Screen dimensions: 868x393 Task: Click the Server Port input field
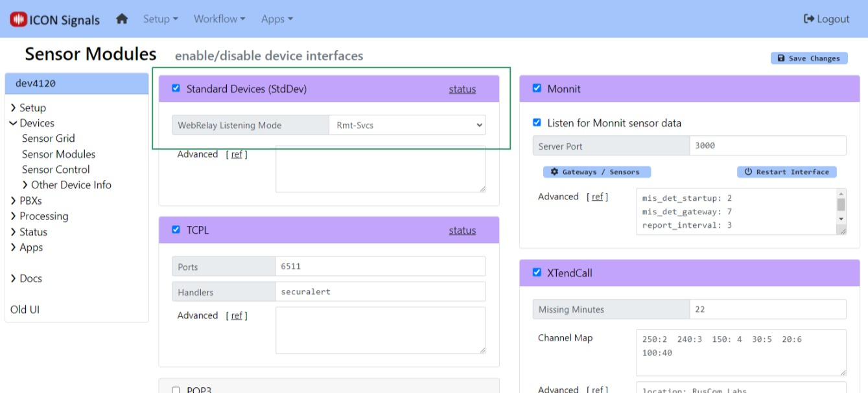[768, 146]
